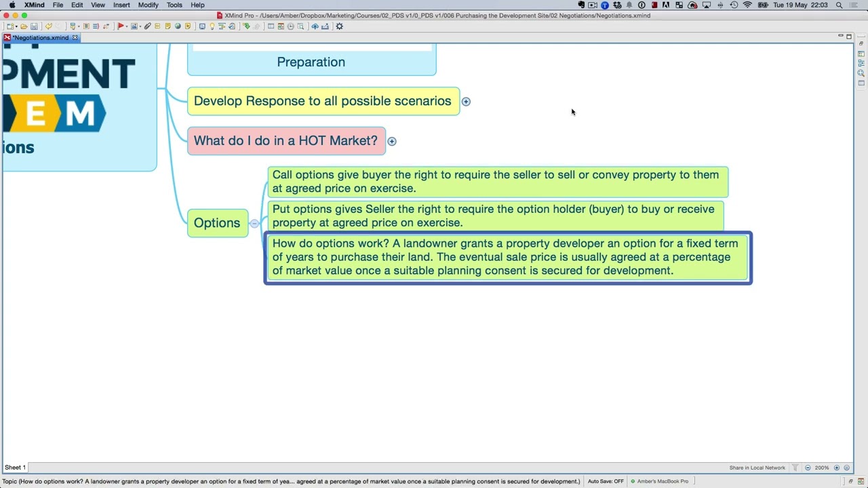Click the filter funnel in status bar

coord(795,468)
